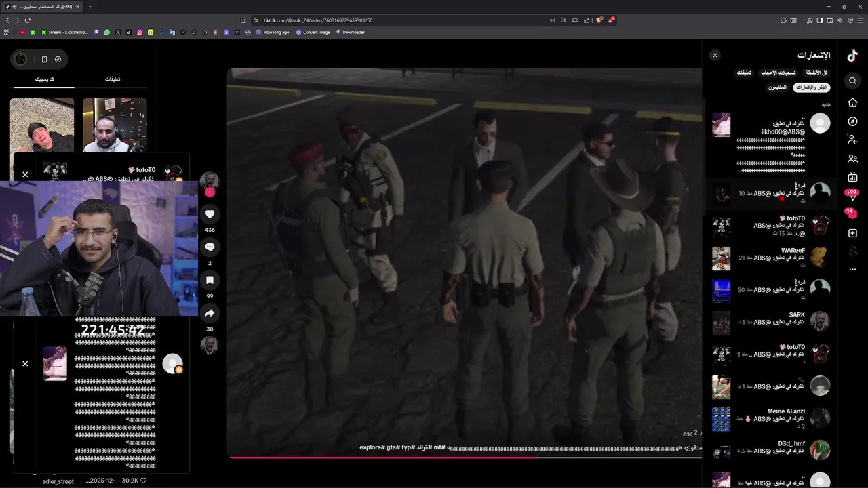Select the 'تسجيلات الإعجاب' notifications filter
The image size is (868, 488).
point(778,73)
